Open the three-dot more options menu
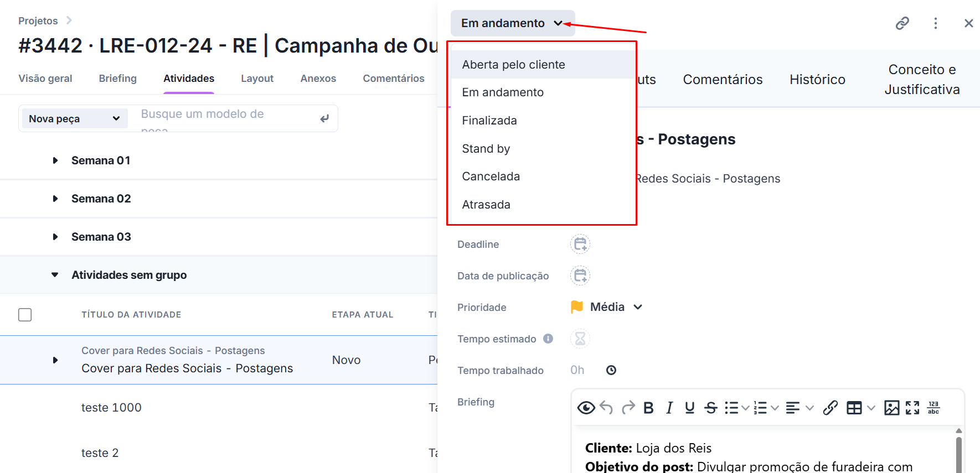This screenshot has height=473, width=980. (936, 23)
